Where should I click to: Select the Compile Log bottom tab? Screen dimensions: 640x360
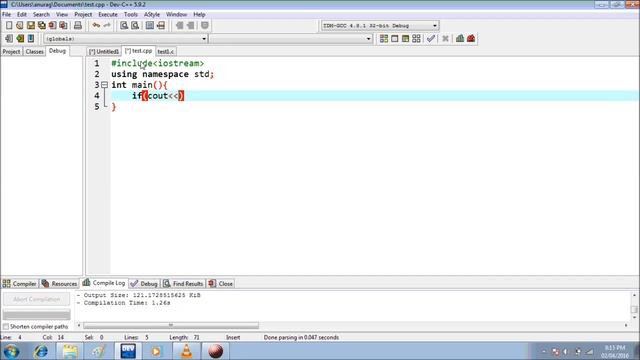pos(104,283)
